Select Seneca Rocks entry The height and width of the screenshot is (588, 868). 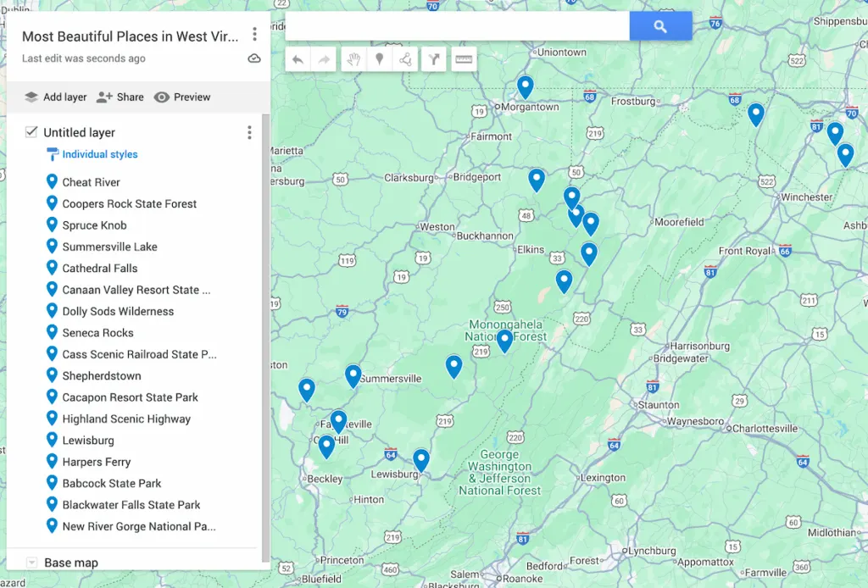click(97, 333)
